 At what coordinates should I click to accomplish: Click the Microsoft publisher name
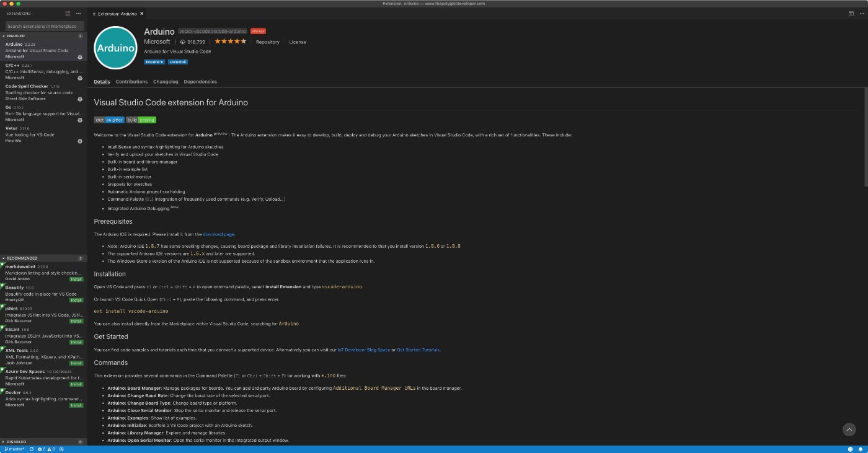(x=157, y=42)
